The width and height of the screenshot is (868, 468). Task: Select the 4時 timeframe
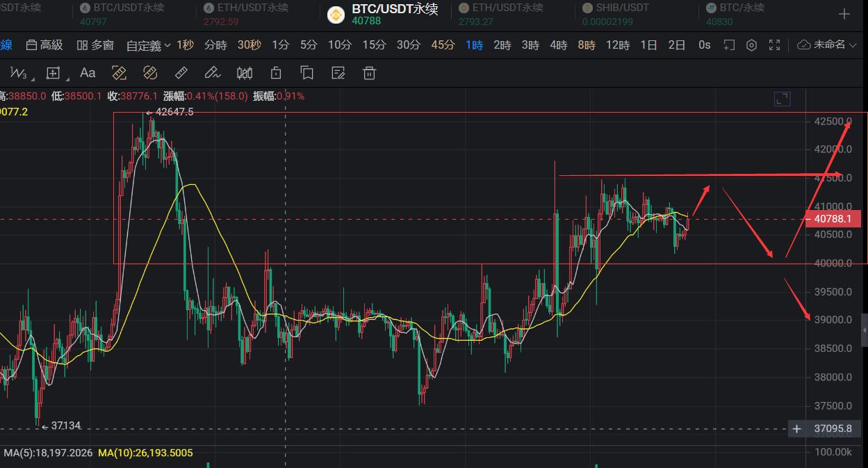coord(558,45)
